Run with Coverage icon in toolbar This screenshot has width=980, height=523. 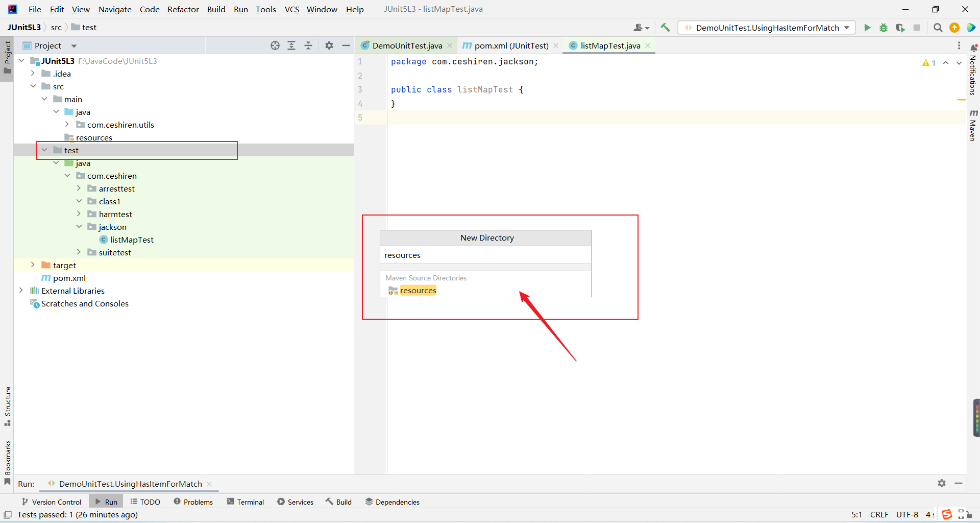pyautogui.click(x=900, y=28)
